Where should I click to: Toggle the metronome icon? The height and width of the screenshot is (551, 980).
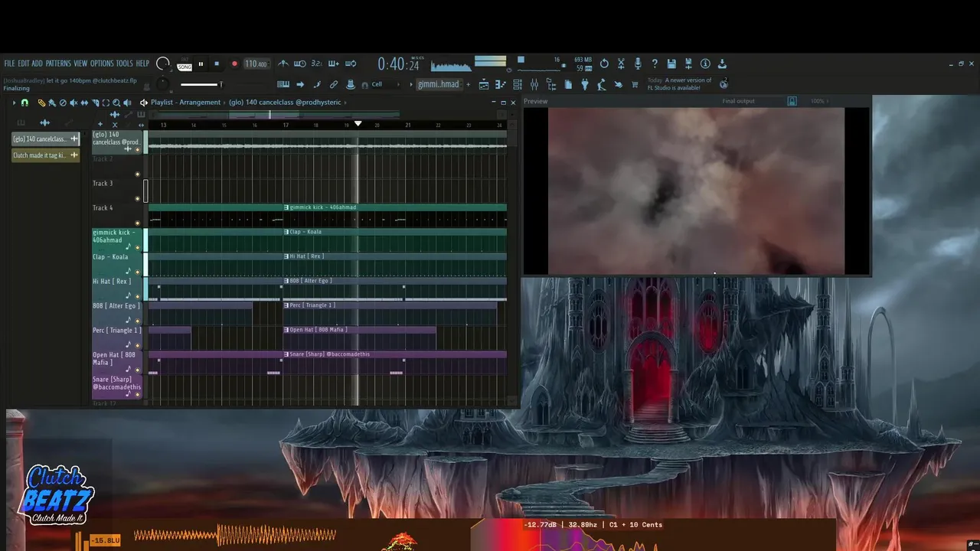coord(283,64)
